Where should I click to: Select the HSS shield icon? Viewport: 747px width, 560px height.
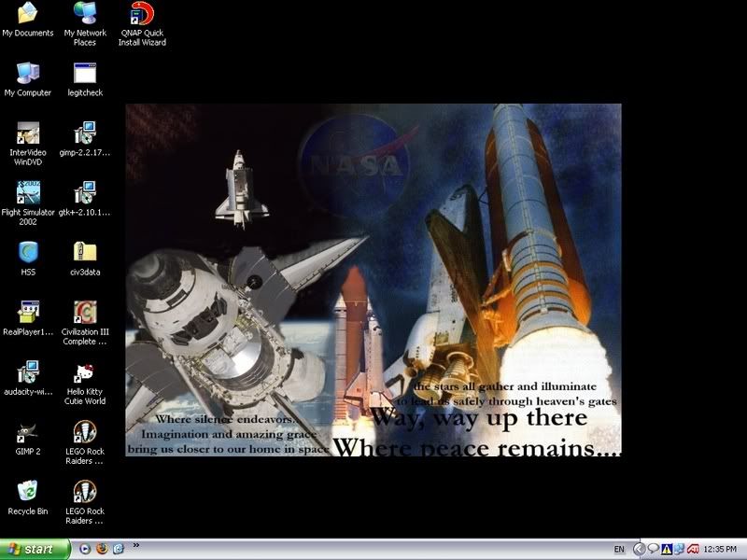tap(28, 259)
